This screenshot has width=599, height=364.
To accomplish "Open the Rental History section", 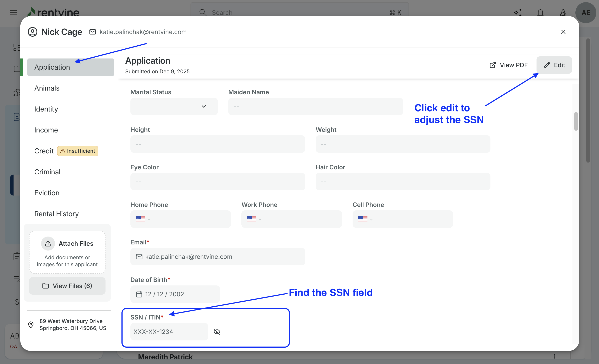I will click(x=56, y=214).
